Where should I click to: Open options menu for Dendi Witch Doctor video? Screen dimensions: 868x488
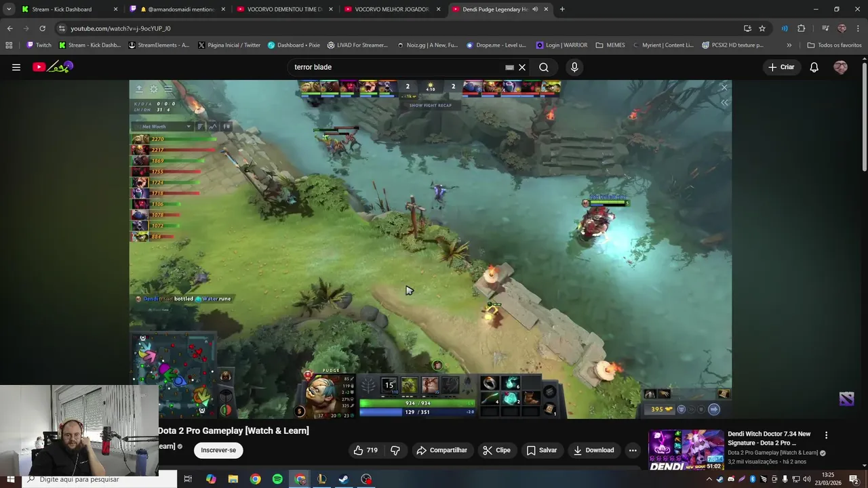point(826,435)
